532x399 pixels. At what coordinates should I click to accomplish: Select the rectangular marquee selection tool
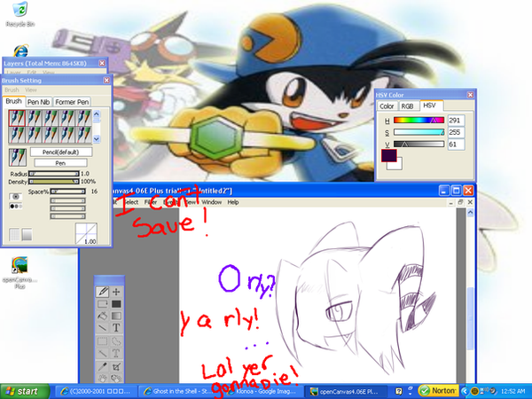click(103, 341)
